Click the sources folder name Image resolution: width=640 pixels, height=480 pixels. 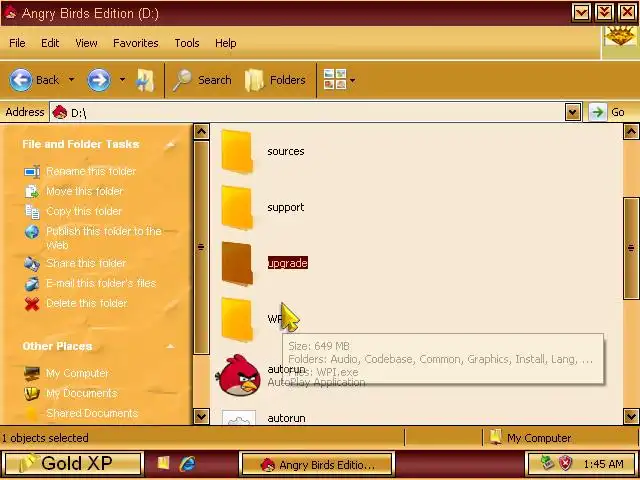tap(286, 151)
